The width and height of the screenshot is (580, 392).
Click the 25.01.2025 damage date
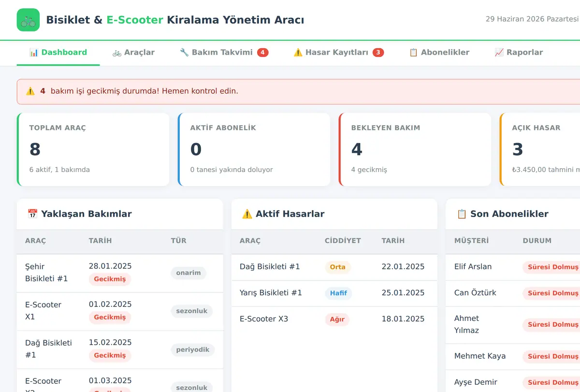[403, 293]
